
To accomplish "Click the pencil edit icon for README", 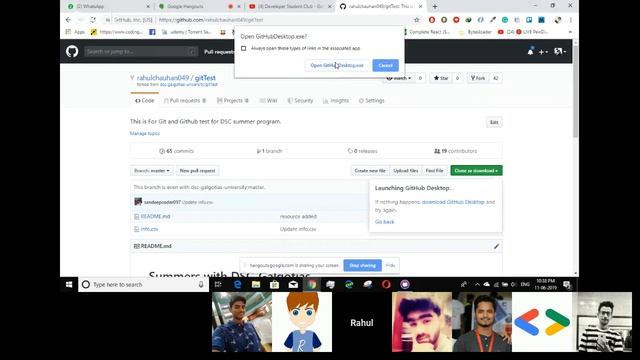I will click(x=496, y=246).
